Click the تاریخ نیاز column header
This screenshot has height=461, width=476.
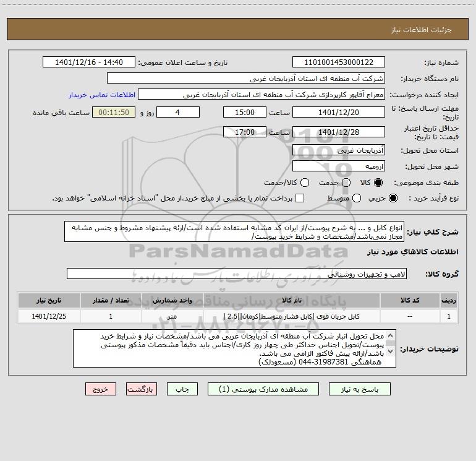click(x=49, y=300)
